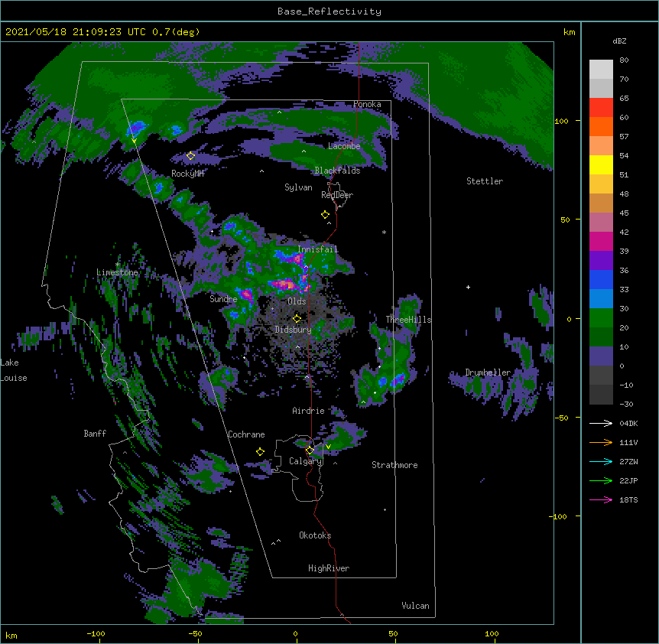The image size is (659, 644).
Task: Click the yellow V marker east of Calgary
Action: pos(328,447)
